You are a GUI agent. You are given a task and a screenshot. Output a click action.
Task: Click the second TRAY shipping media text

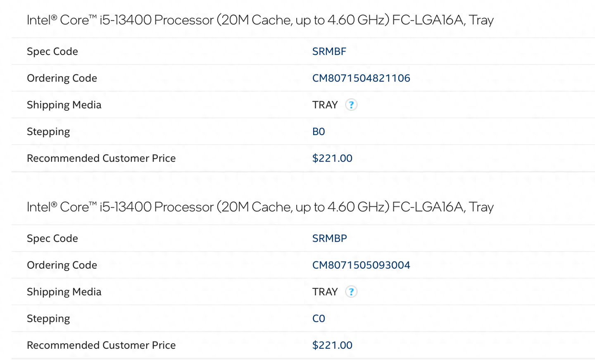click(x=325, y=292)
